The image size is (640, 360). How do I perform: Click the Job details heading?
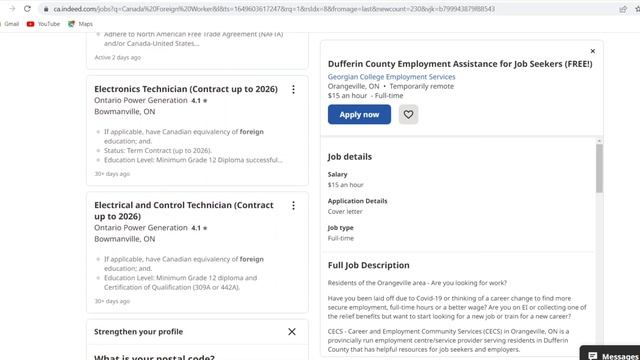point(350,157)
